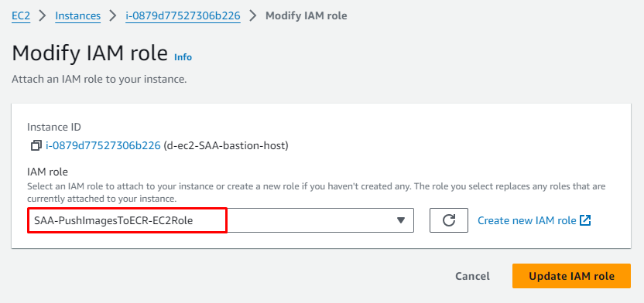This screenshot has width=644, height=303.
Task: Click the d-ec2-SAA-bastion-host instance name text
Action: (226, 145)
